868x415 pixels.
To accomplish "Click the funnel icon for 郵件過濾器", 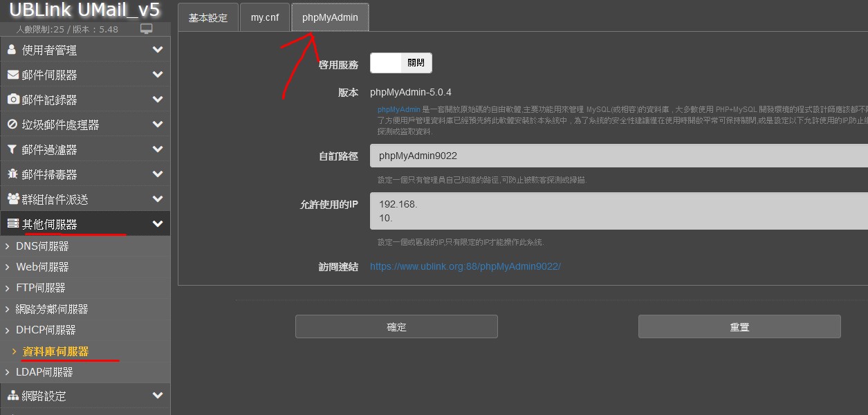I will (12, 149).
